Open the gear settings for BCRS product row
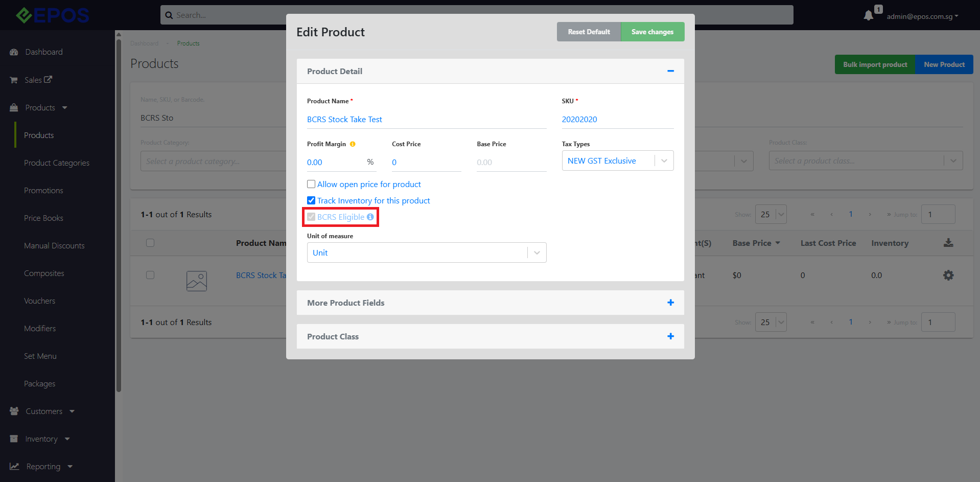980x482 pixels. click(x=948, y=275)
